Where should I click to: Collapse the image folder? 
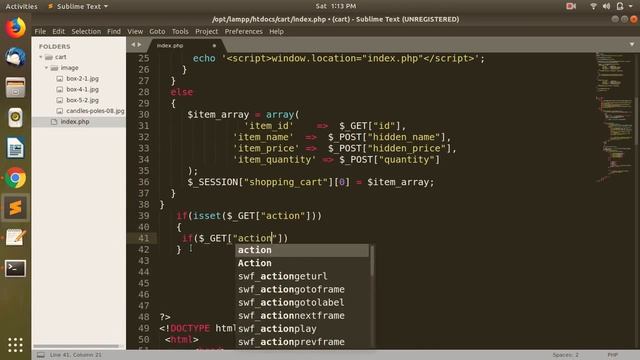point(46,68)
